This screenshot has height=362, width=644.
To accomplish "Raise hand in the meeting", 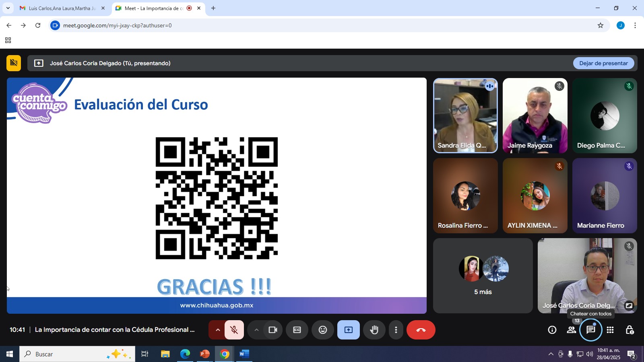I will [x=374, y=330].
